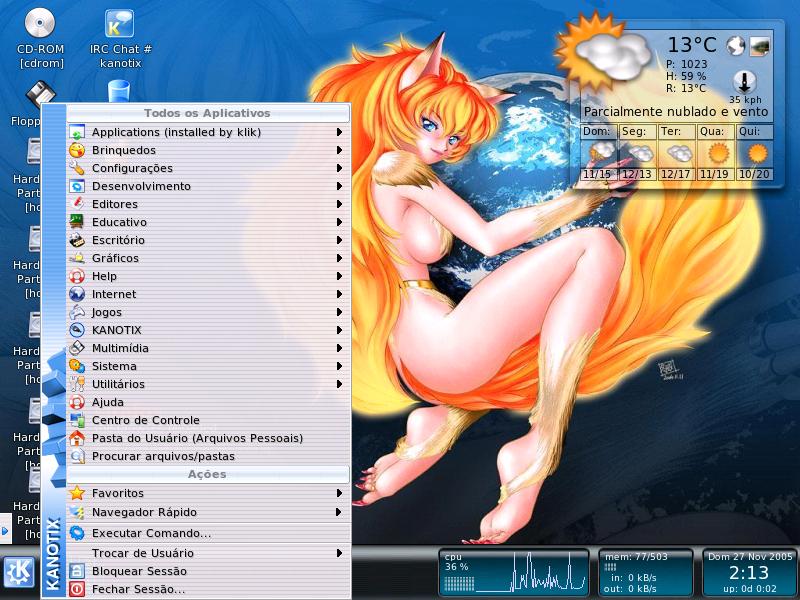
Task: Click the wind direction compass icon
Action: [745, 82]
